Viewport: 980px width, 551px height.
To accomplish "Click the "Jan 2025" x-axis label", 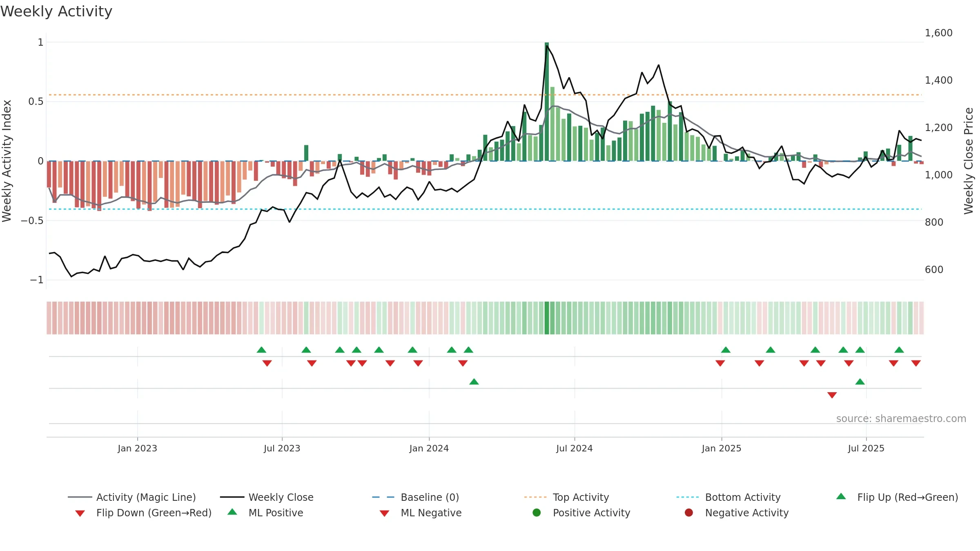I will [x=722, y=448].
